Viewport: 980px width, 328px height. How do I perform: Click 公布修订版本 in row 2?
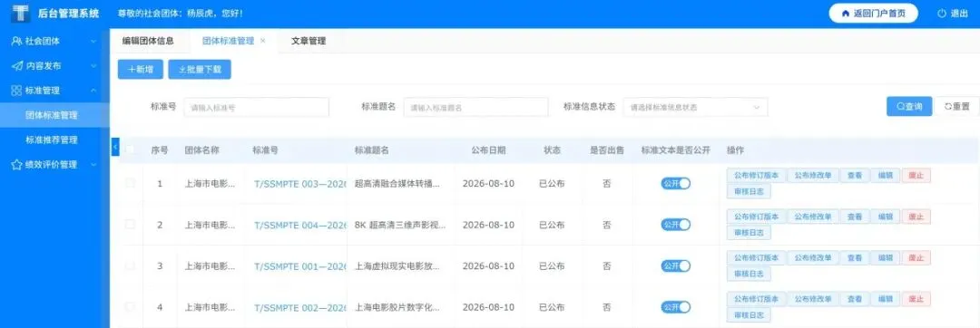(x=756, y=217)
